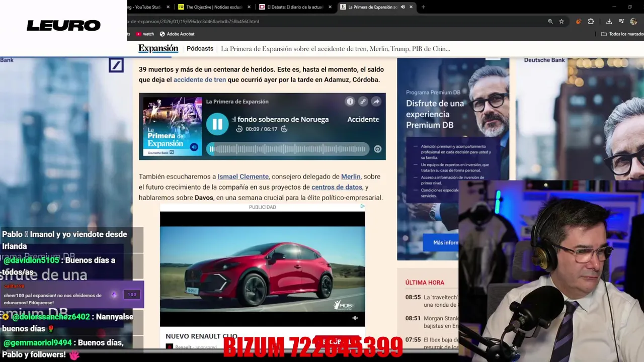
Task: Open the Ismael Clemente link
Action: [x=243, y=176]
